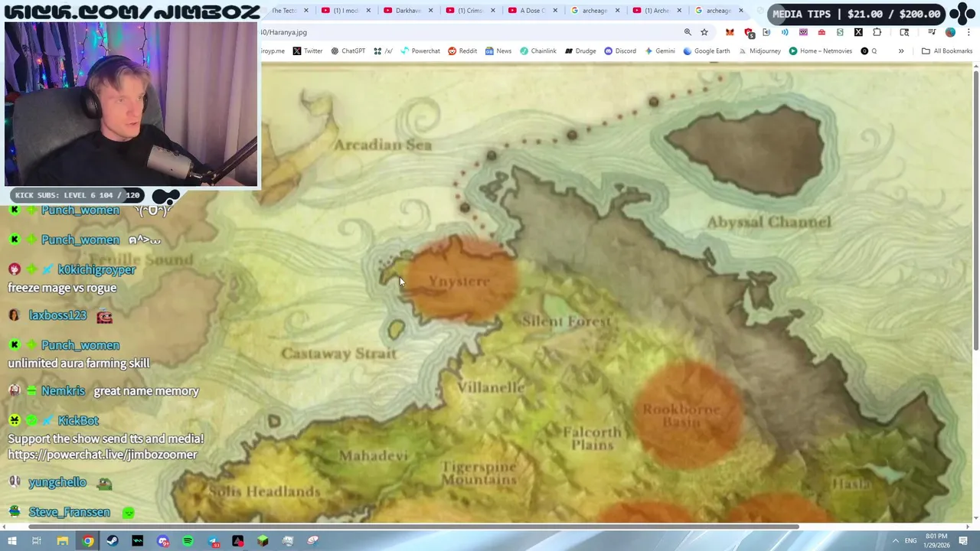Click the Ynystere label on the map
This screenshot has width=980, height=551.
pyautogui.click(x=459, y=282)
